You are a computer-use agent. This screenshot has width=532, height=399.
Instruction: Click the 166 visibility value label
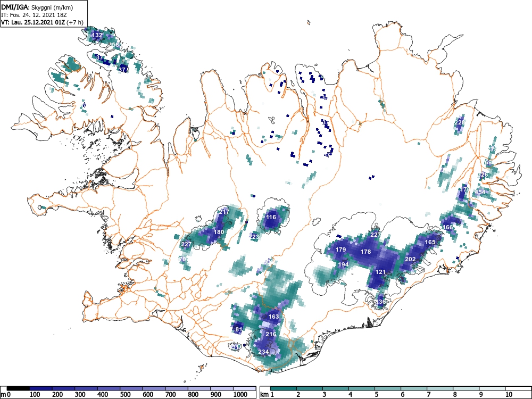(447, 227)
